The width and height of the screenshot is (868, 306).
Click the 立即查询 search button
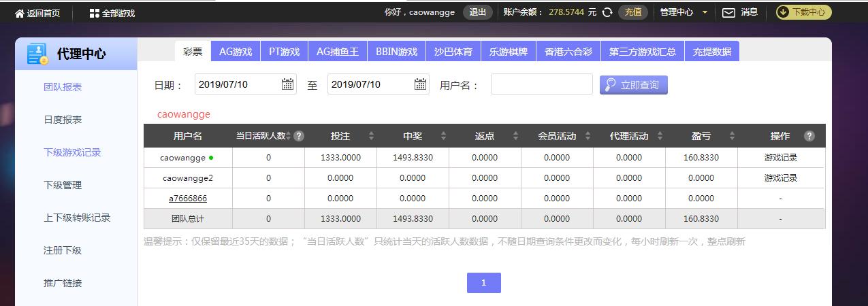[634, 85]
